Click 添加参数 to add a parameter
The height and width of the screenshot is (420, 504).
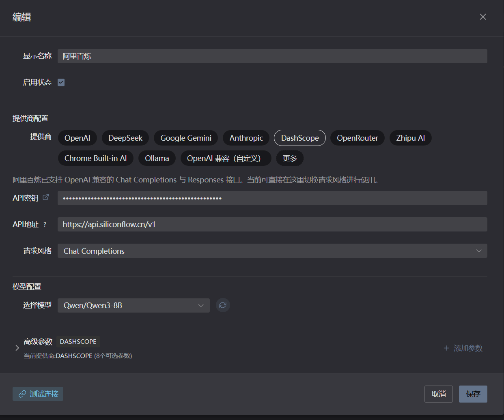[463, 348]
